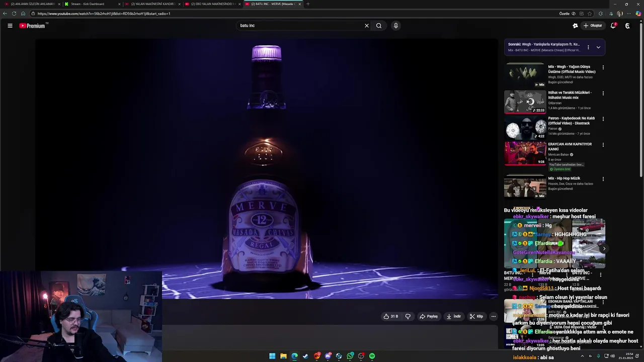Open YouTube notifications bell
The height and width of the screenshot is (362, 644).
(x=613, y=26)
